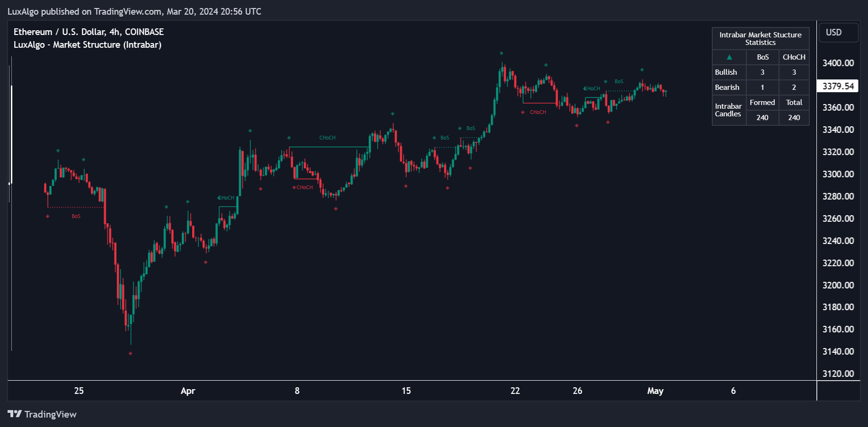Click the Apr label on time axis

(x=188, y=391)
